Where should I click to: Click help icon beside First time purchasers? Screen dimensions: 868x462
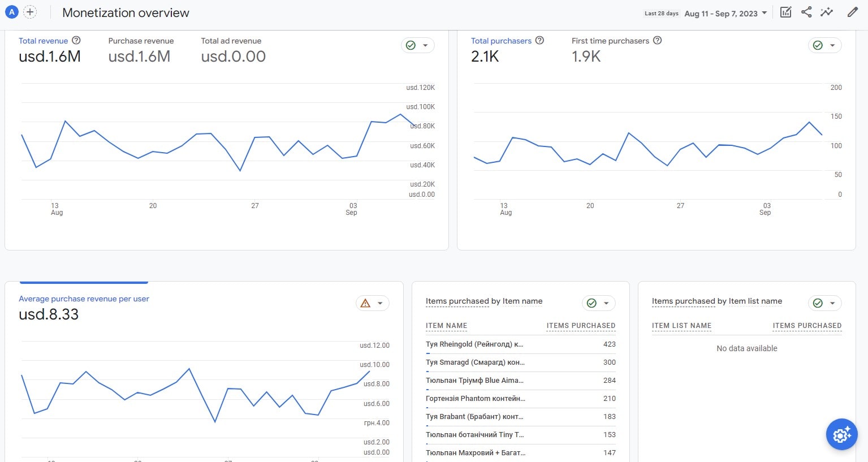[657, 41]
